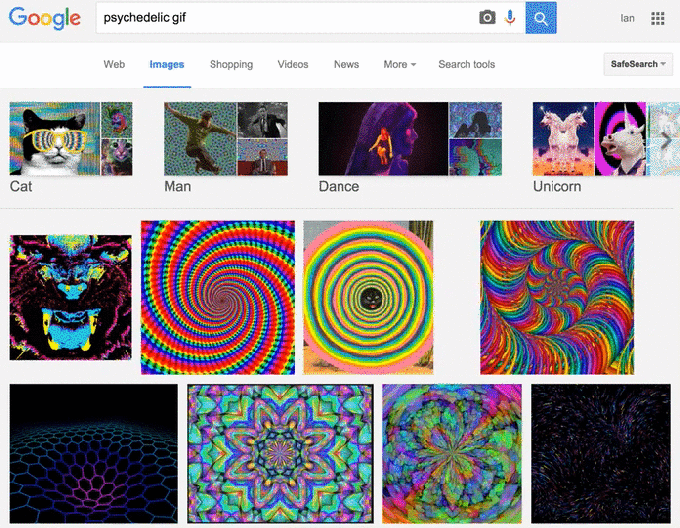
Task: Select the Unicorn category suggestion
Action: point(592,139)
